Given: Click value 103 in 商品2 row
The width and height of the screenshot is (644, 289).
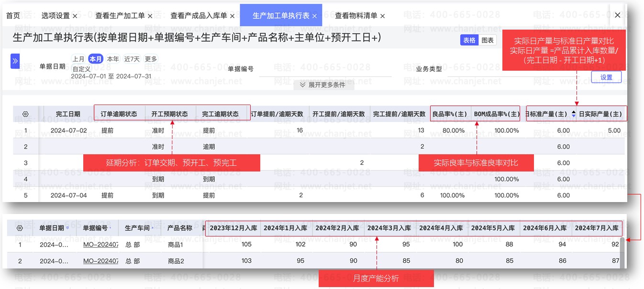Looking at the screenshot, I should point(246,261).
